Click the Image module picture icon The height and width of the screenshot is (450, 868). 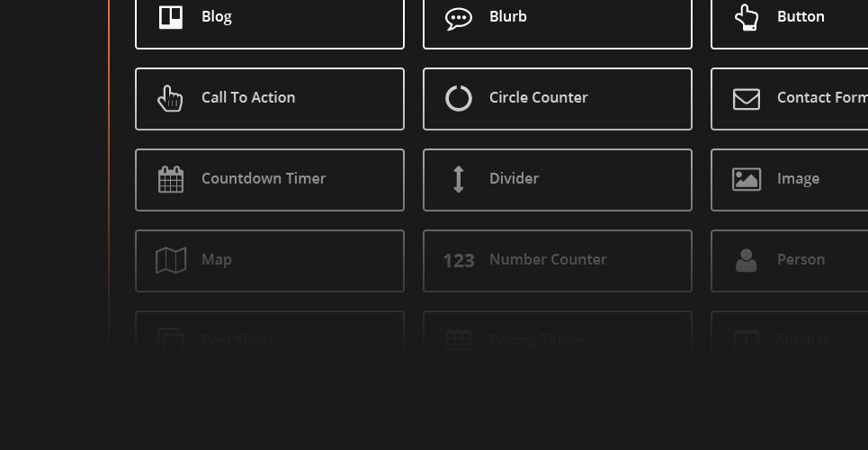tap(747, 180)
